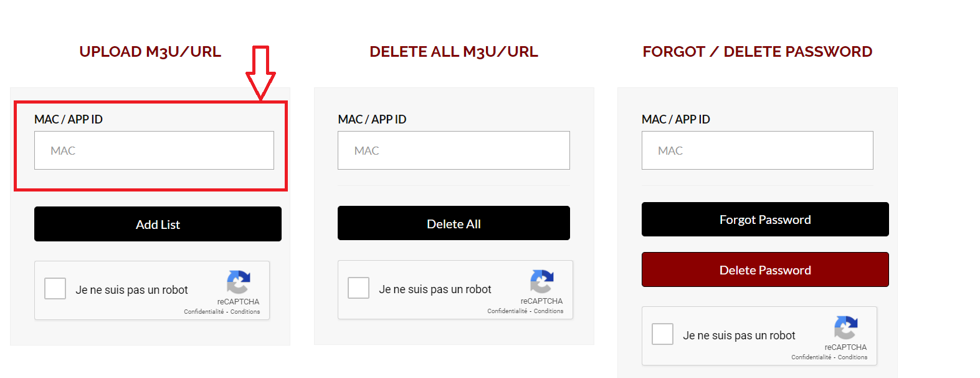Viewport: 980px width, 378px height.
Task: Check robot checkbox under Add List button
Action: pyautogui.click(x=55, y=289)
